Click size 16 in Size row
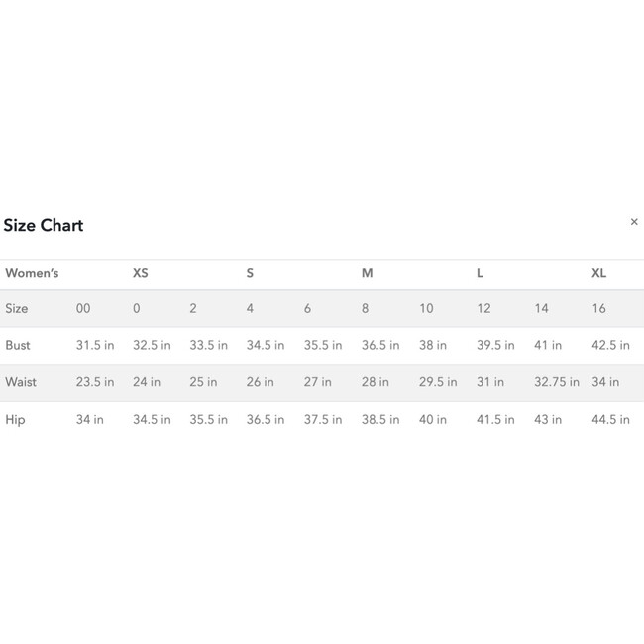The image size is (644, 644). click(598, 308)
